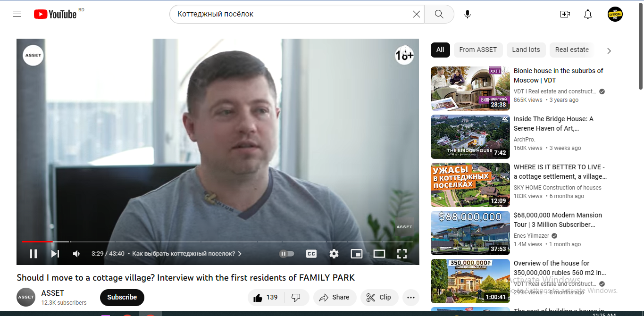
Task: Open the Create video icon
Action: 565,14
